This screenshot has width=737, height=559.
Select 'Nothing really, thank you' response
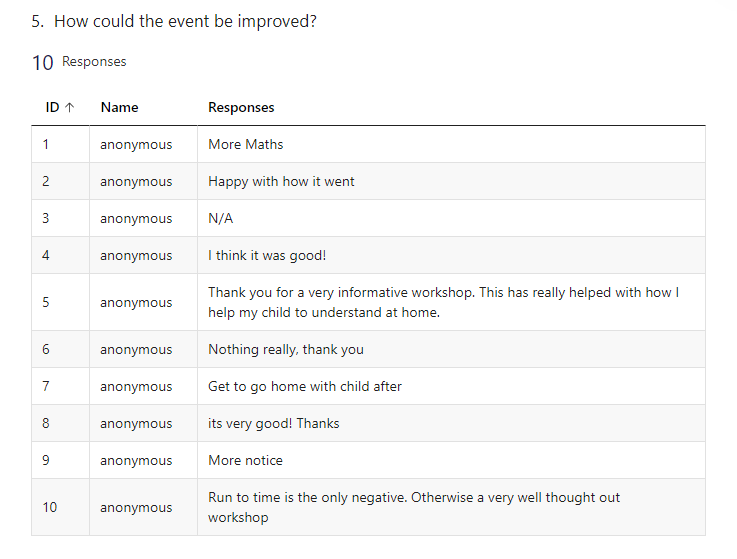[286, 349]
